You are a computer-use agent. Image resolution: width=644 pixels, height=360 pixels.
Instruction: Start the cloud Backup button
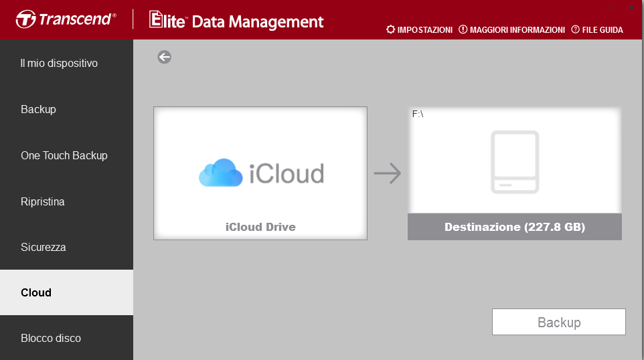[x=558, y=322]
